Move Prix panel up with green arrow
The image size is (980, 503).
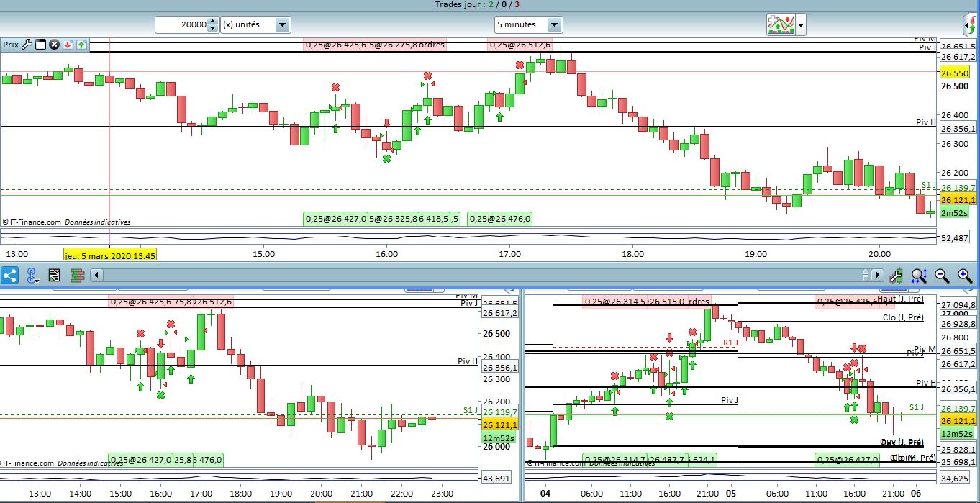pos(81,45)
